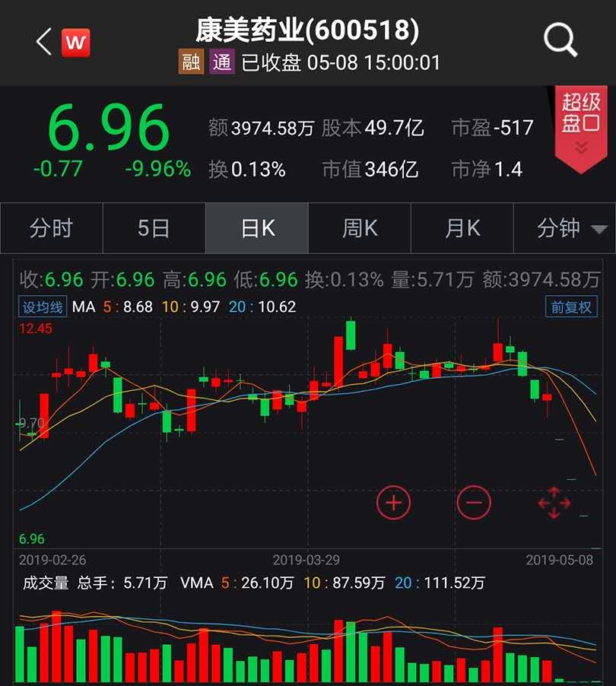Screen dimensions: 616x686
Task: Tap the 量:5.71万 readout
Action: coord(432,280)
